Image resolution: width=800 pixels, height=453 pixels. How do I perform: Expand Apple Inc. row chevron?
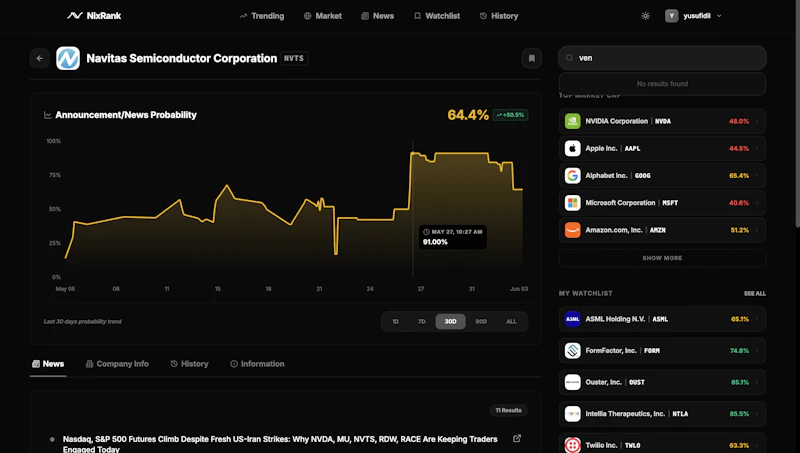coord(757,148)
